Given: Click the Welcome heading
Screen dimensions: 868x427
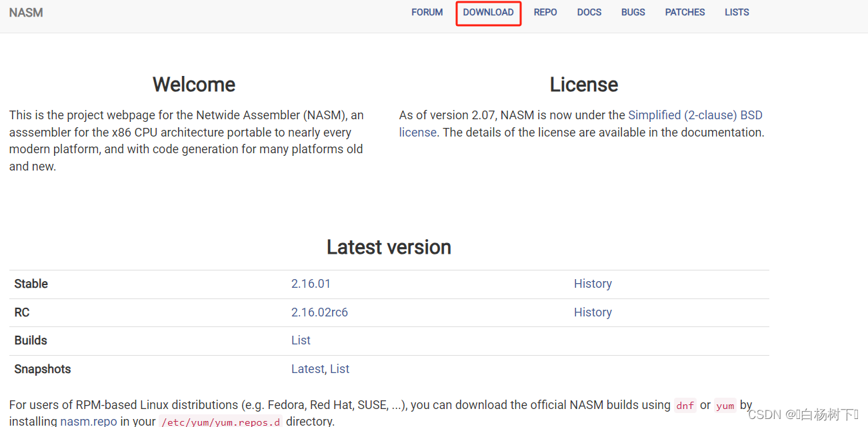Looking at the screenshot, I should [194, 85].
